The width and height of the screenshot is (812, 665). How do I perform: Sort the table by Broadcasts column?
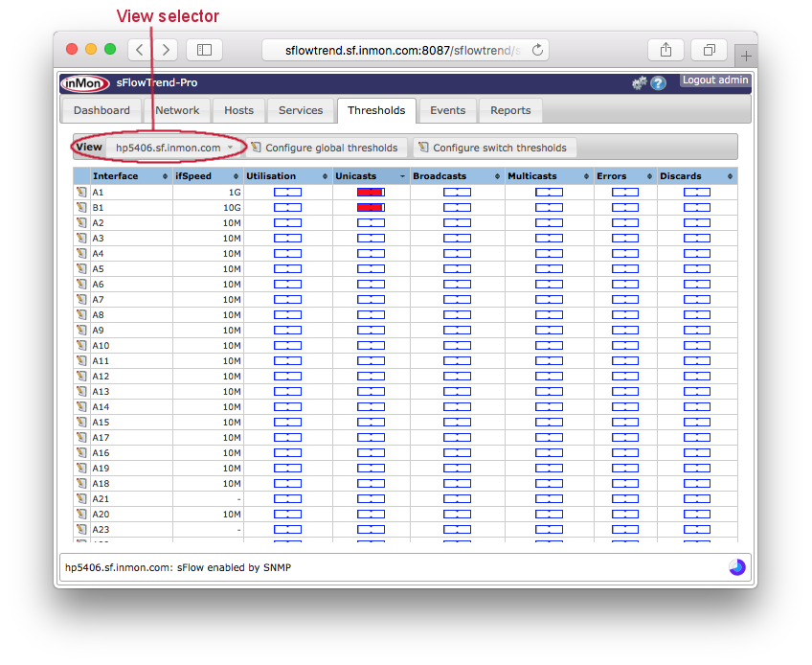coord(458,176)
